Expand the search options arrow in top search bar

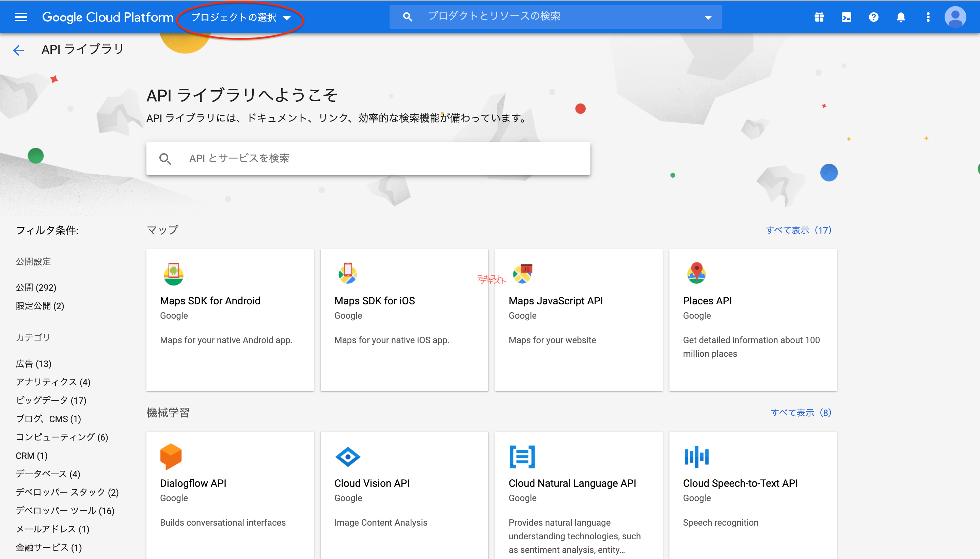point(707,16)
